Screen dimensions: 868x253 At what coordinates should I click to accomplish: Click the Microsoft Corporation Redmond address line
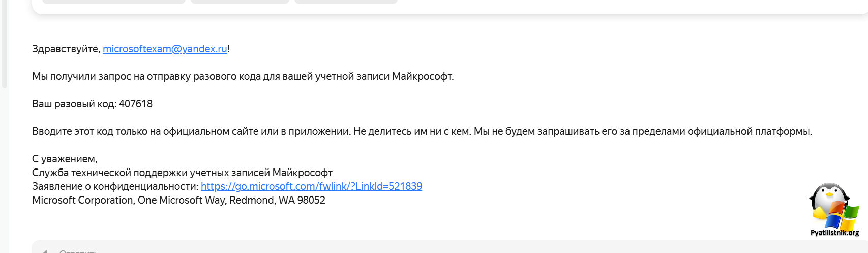click(178, 200)
